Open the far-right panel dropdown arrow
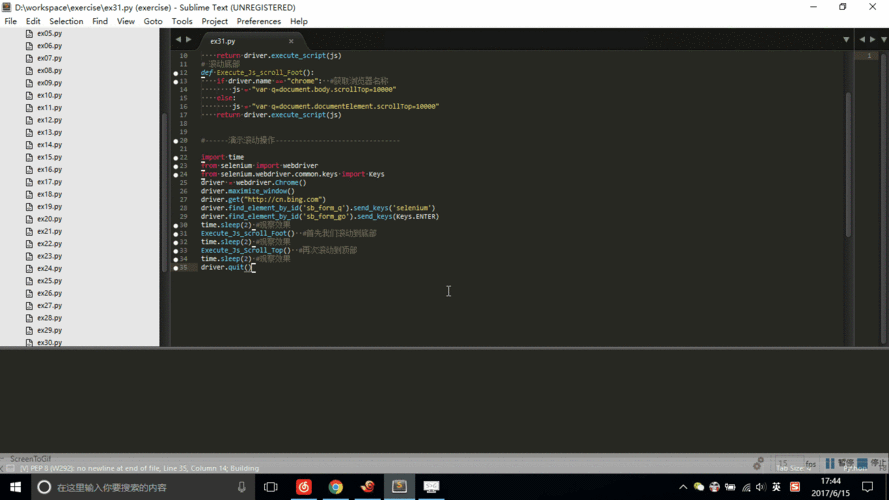889x500 pixels. coord(883,40)
